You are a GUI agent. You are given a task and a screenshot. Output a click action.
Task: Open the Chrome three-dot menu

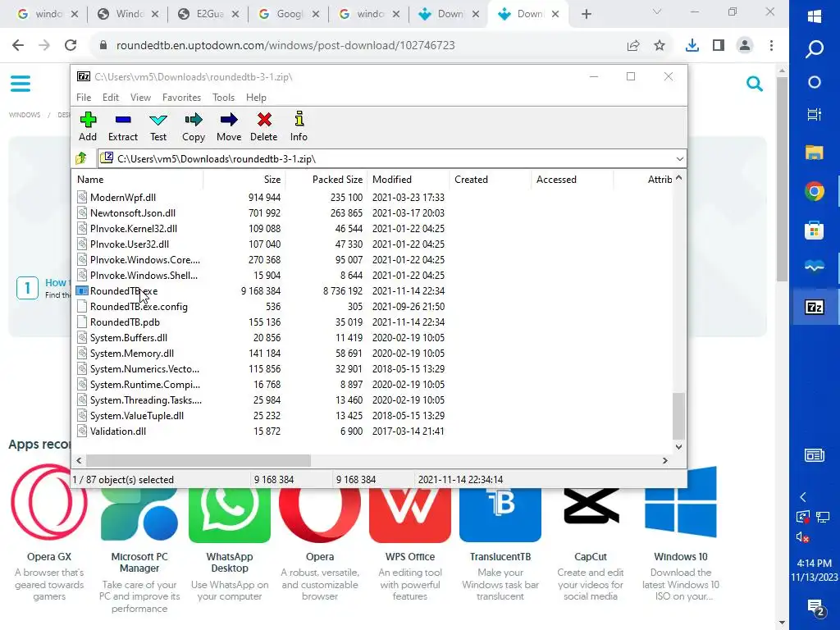(x=771, y=46)
